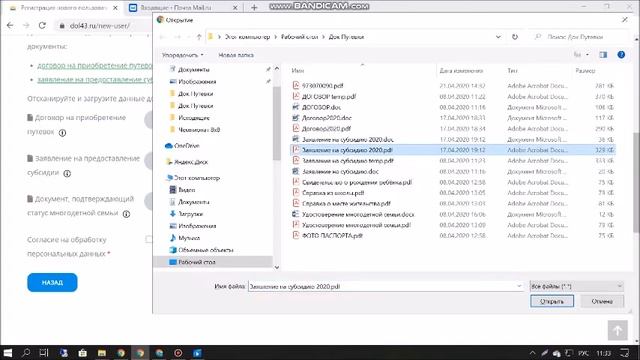Viewport: 640px width, 360px height.
Task: Tick consent to personal data processing checkbox
Action: coord(149,239)
